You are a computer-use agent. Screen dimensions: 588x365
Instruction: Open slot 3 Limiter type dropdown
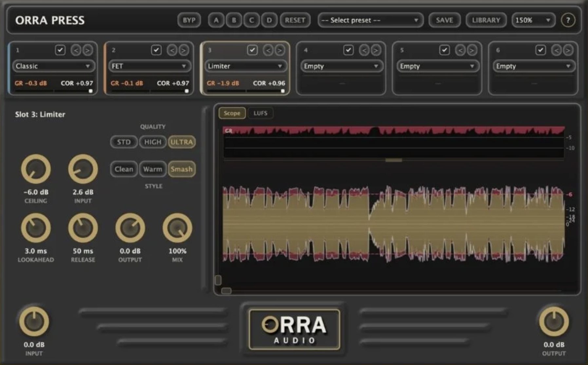pyautogui.click(x=246, y=66)
